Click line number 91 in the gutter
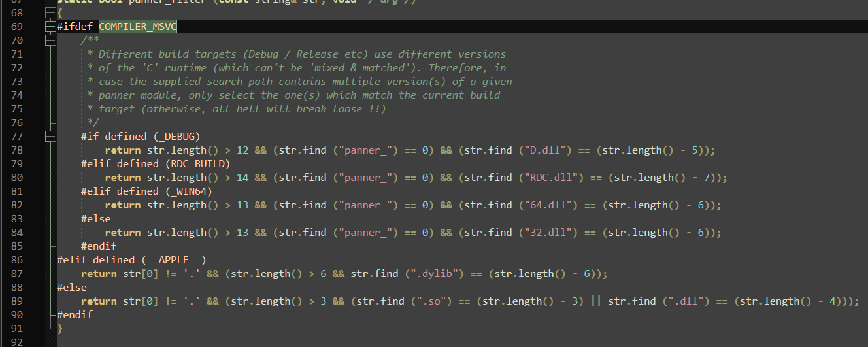Image resolution: width=868 pixels, height=347 pixels. 17,329
